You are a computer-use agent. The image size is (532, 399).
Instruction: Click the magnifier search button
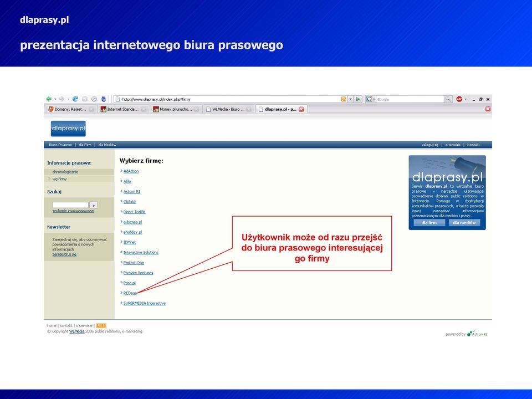pos(448,99)
